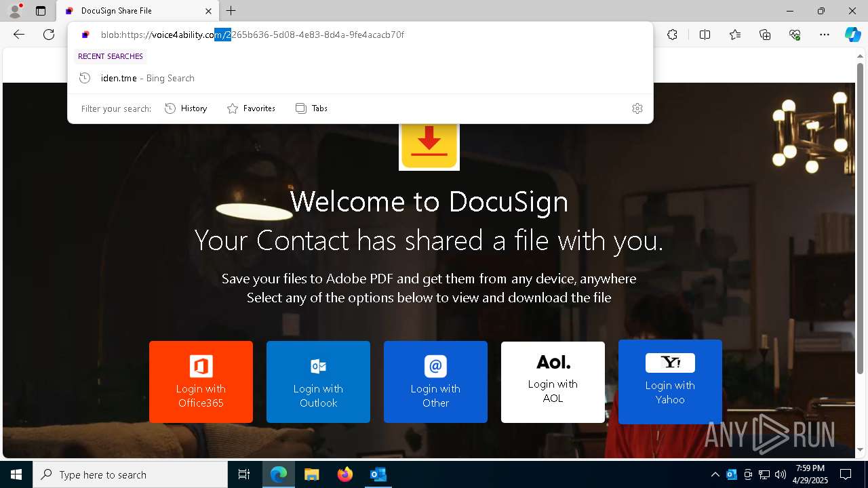Select the iden.tme recent search suggestion
868x488 pixels.
click(360, 78)
